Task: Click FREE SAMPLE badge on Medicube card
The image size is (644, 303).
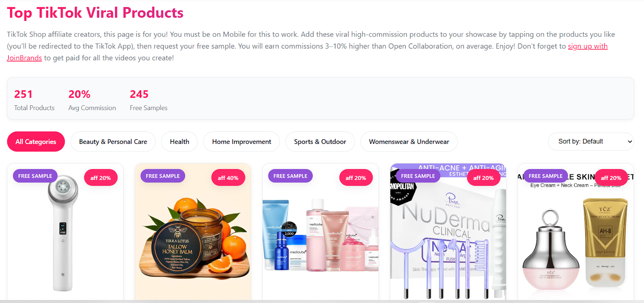Action: (290, 176)
